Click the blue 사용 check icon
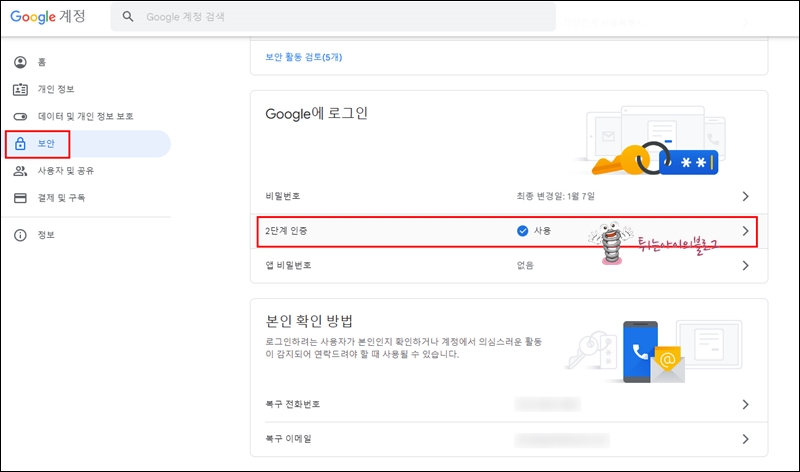This screenshot has height=472, width=800. tap(522, 231)
